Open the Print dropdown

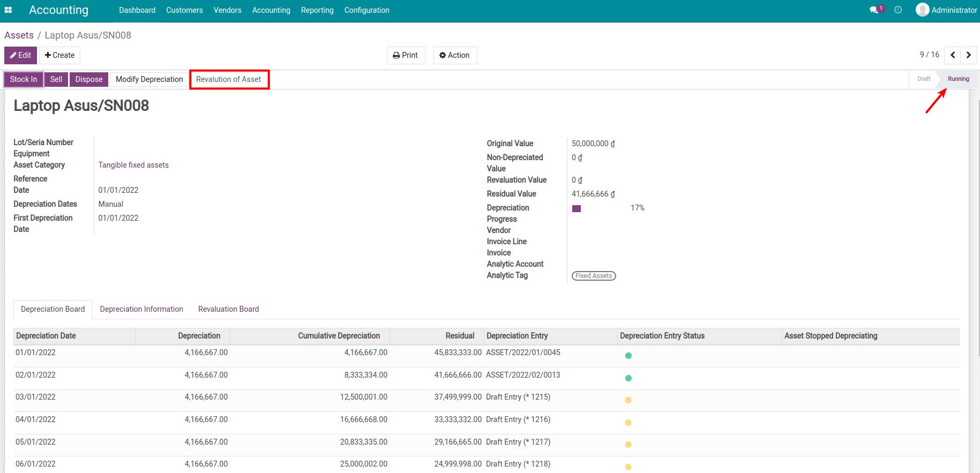point(406,55)
